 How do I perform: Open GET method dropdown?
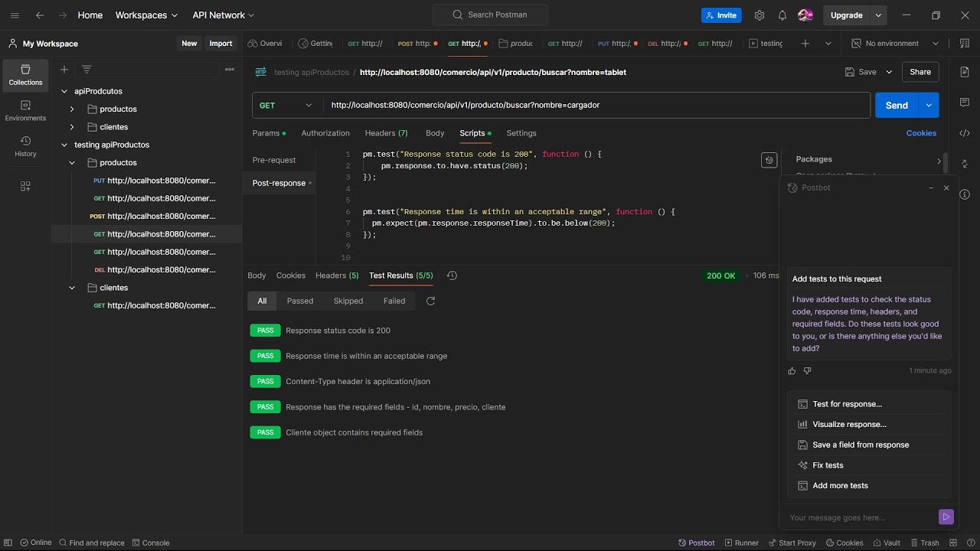point(287,106)
